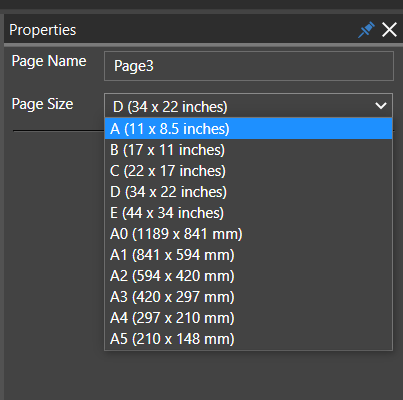Select D (34 x 22 inches) from list
403x400 pixels.
pyautogui.click(x=248, y=192)
